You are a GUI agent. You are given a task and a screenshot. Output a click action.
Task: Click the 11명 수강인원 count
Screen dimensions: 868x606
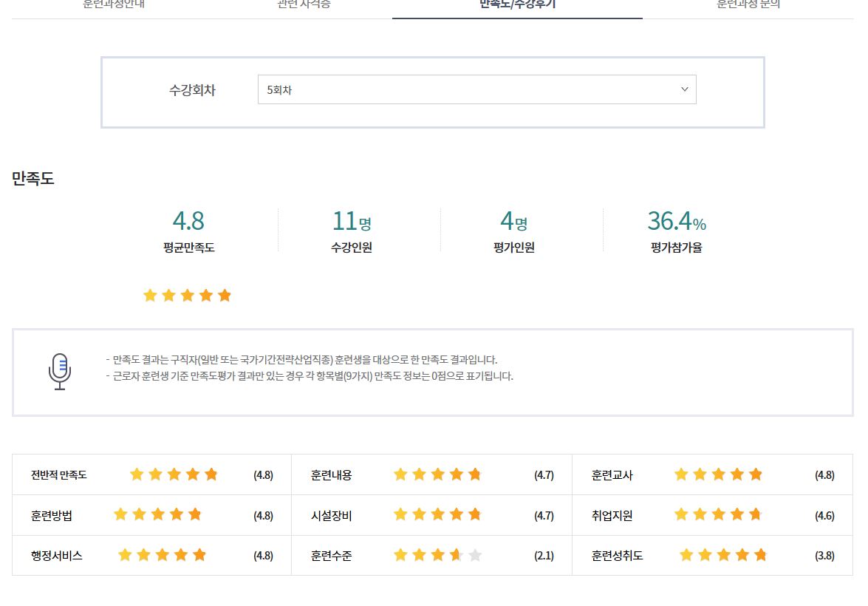coord(352,221)
